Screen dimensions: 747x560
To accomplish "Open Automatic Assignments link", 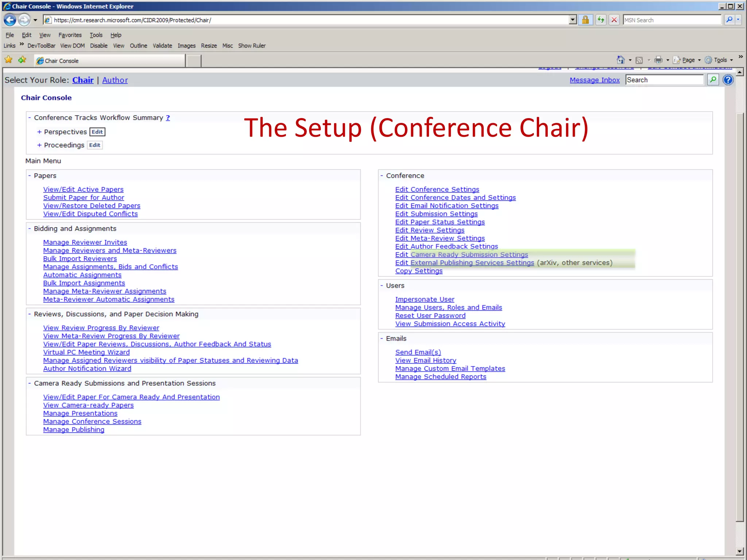I will [x=82, y=275].
